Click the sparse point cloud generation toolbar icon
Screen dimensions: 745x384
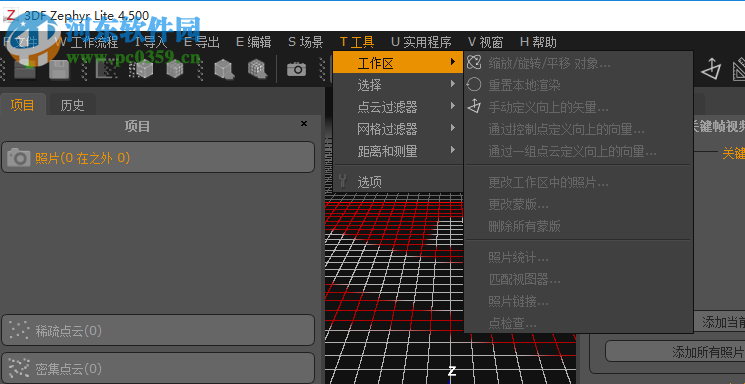pos(106,69)
